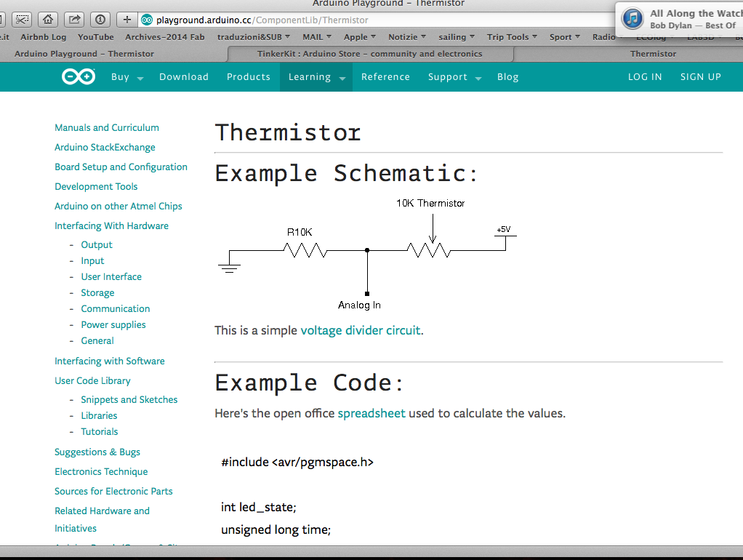The width and height of the screenshot is (743, 560).
Task: Add bookmark with the plus button
Action: point(126,20)
